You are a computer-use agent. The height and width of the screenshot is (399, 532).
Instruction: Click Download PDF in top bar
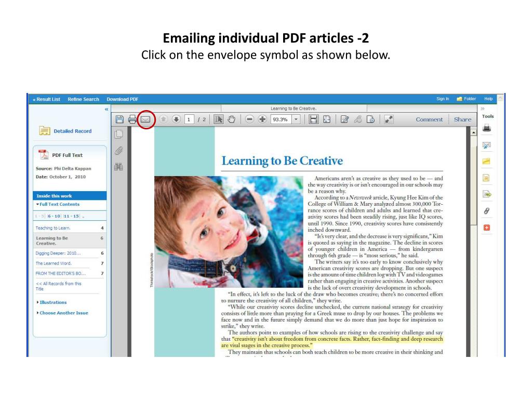[122, 99]
